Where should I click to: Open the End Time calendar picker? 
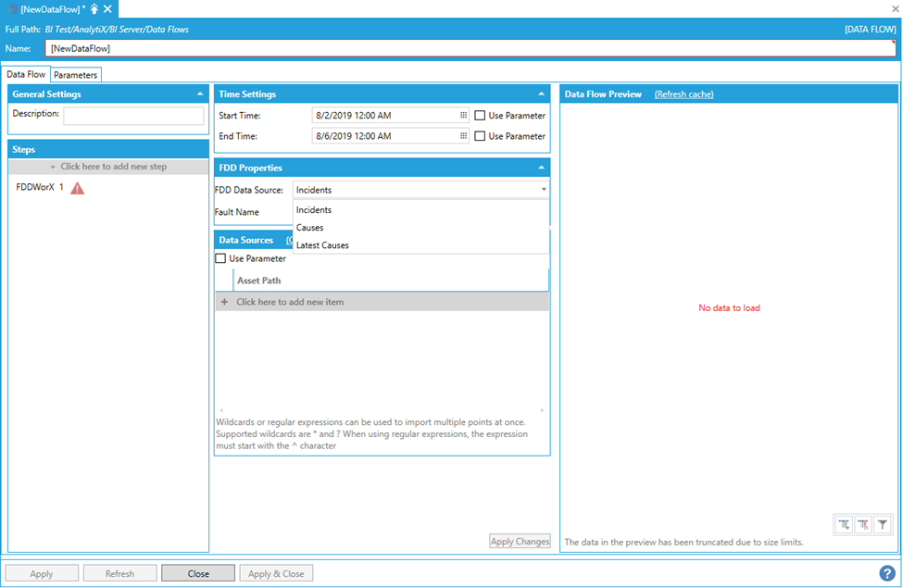click(x=463, y=136)
